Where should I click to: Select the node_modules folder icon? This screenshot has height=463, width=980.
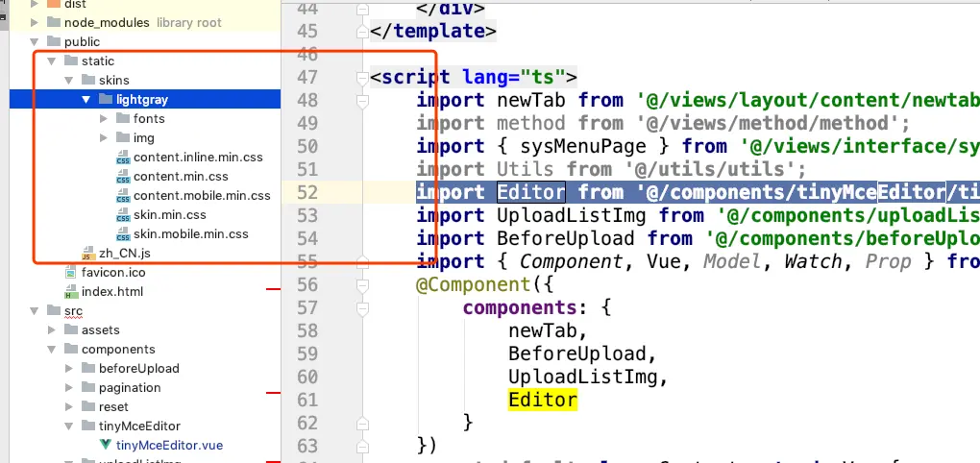(54, 22)
